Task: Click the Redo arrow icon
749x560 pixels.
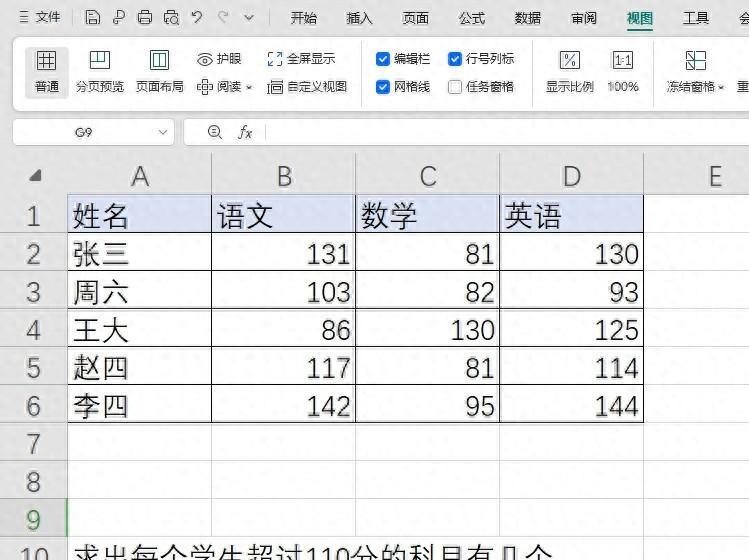Action: click(x=223, y=18)
